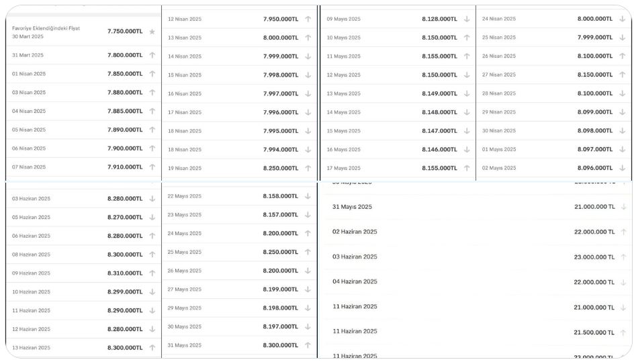This screenshot has width=634, height=364.
Task: Click the up arrow on 08 Haziran 2025 row
Action: point(152,255)
